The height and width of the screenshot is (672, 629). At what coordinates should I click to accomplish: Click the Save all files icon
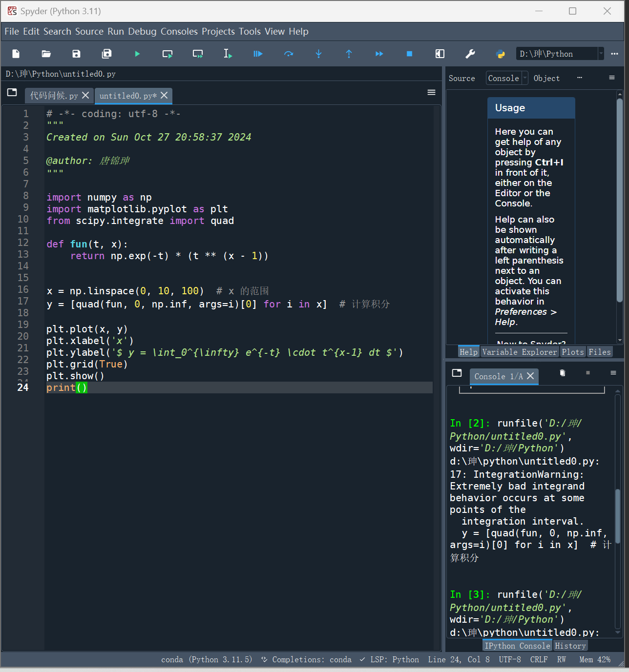106,54
